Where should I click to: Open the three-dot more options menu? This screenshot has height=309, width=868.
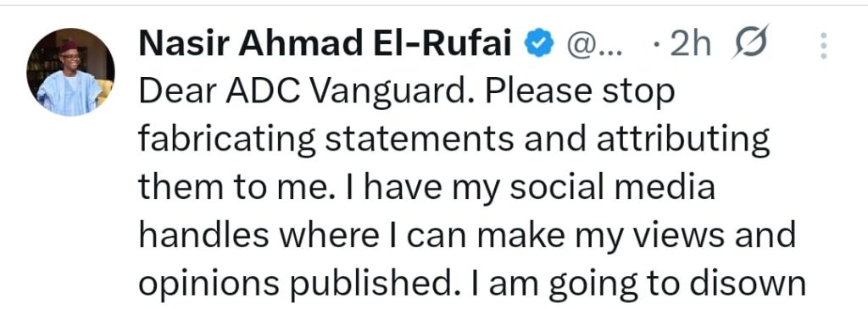tap(824, 46)
